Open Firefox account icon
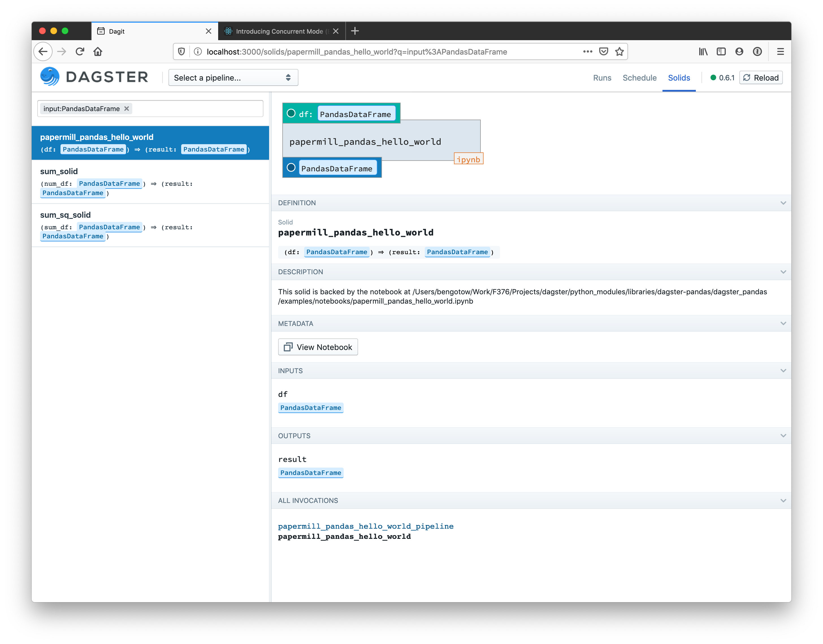The height and width of the screenshot is (644, 823). pos(739,52)
